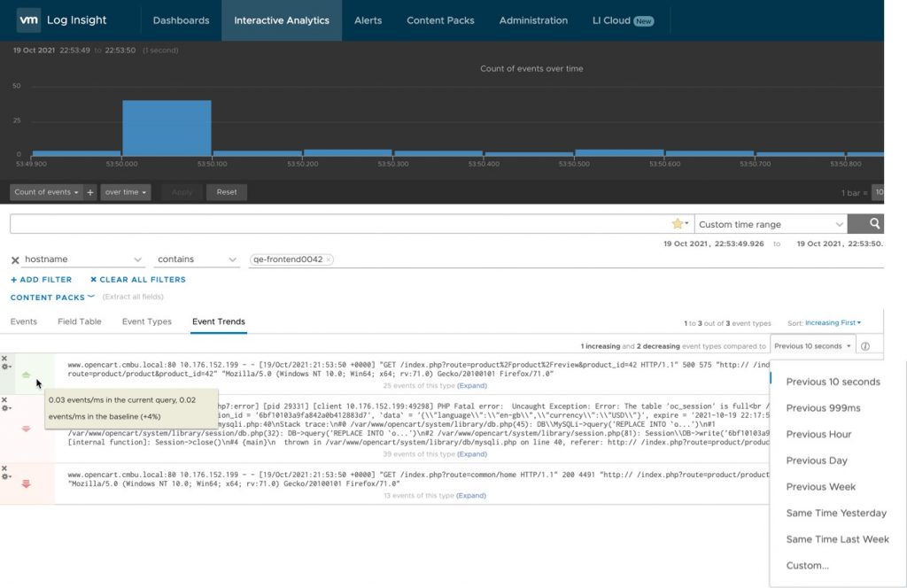Click the New badge on LI Cloud

pyautogui.click(x=643, y=21)
